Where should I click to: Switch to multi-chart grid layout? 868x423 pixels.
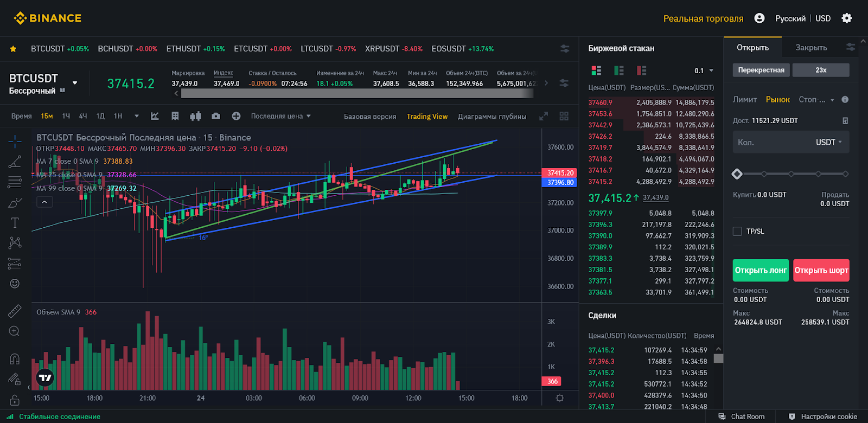point(564,116)
